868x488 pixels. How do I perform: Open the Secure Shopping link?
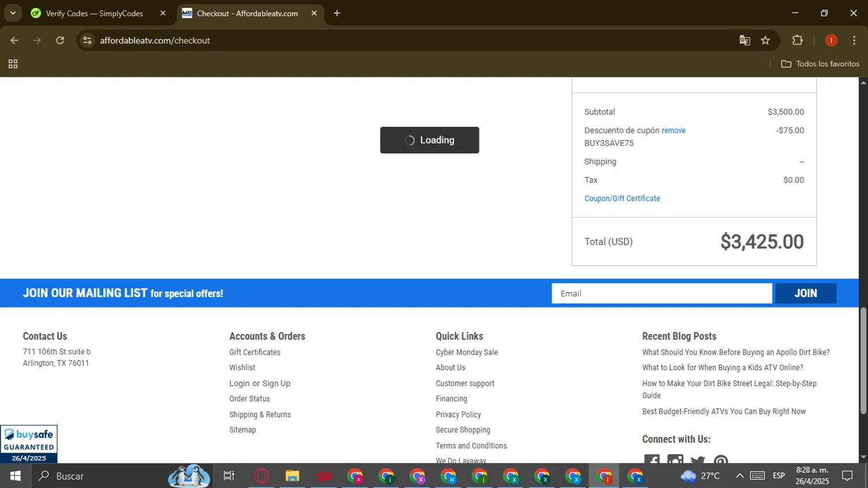point(463,430)
